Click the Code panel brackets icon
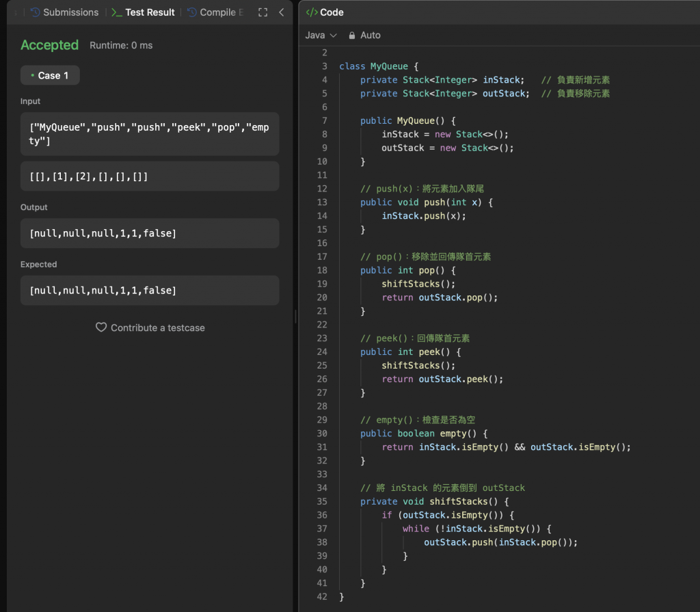This screenshot has height=612, width=700. click(x=312, y=12)
